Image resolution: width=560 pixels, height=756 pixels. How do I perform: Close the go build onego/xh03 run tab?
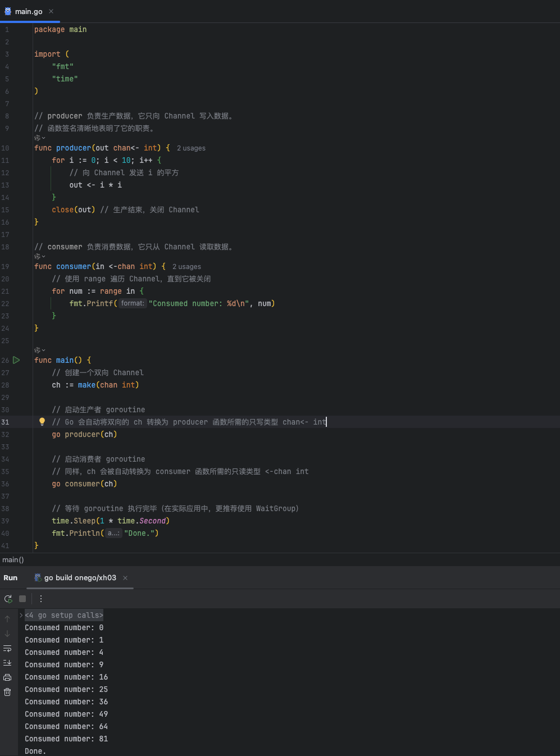point(125,578)
